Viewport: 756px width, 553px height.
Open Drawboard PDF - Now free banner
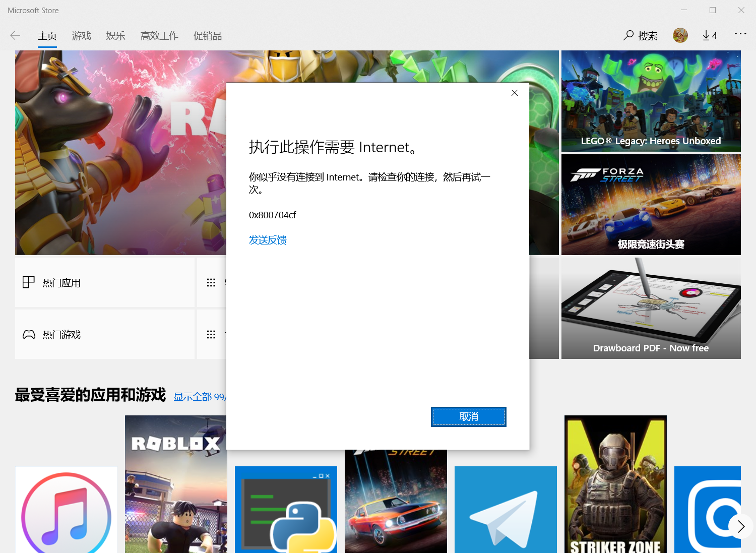[x=651, y=309]
